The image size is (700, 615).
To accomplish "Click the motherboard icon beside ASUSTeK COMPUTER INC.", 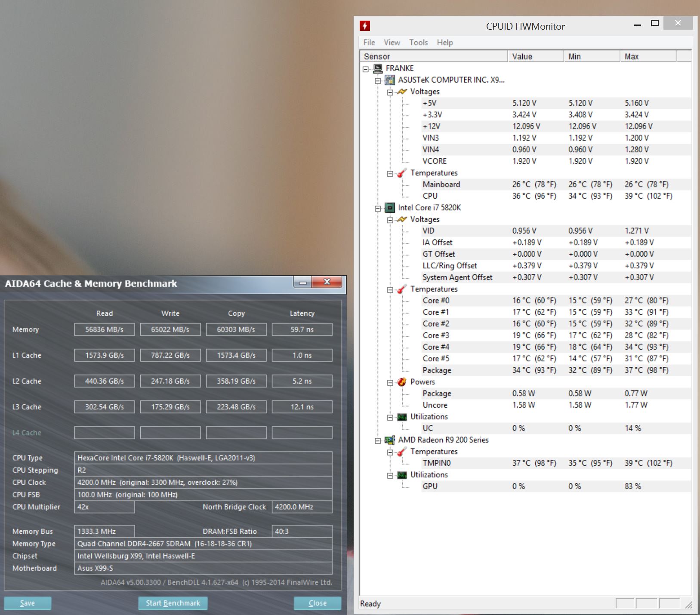I will click(390, 80).
